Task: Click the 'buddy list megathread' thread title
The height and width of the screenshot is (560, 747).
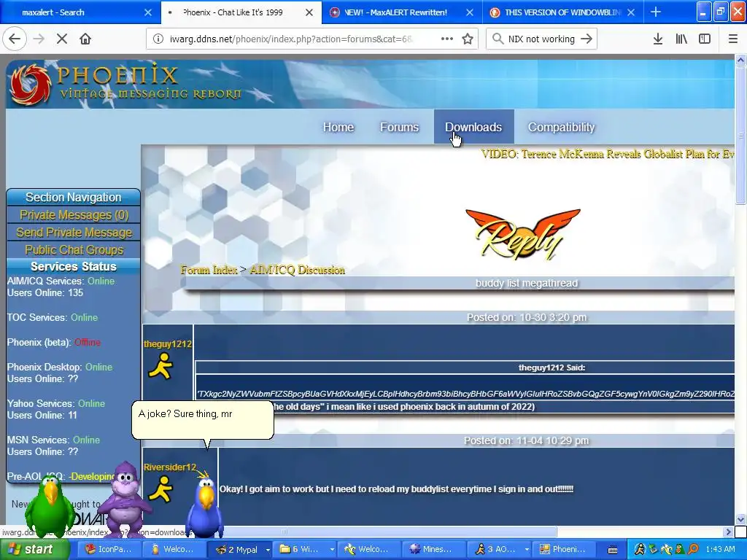Action: click(527, 284)
